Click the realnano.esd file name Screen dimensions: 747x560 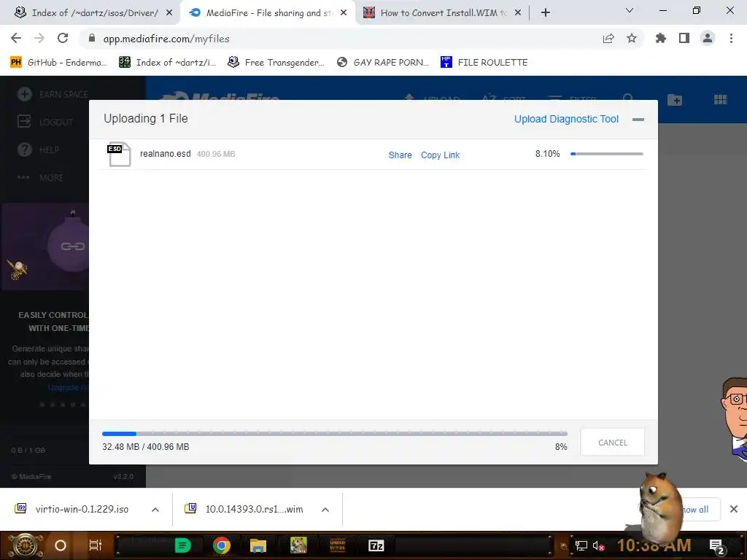pos(166,154)
